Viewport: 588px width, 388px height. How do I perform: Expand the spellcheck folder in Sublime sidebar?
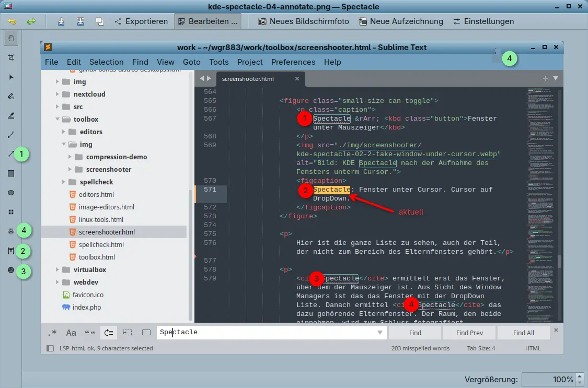[x=63, y=182]
